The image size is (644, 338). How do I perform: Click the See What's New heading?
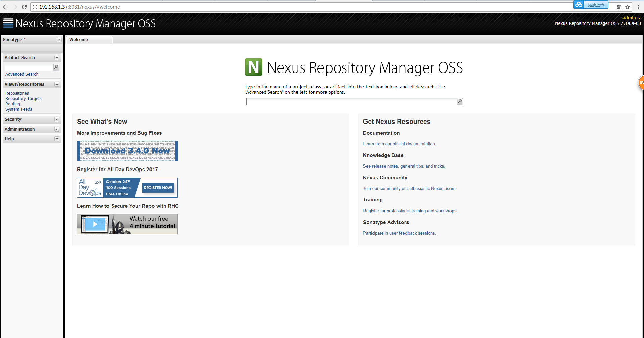coord(102,122)
